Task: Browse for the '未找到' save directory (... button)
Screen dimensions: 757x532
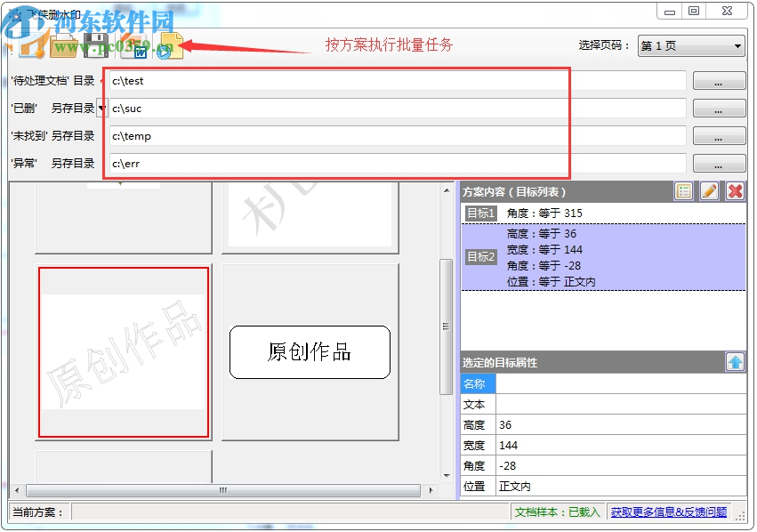Action: [x=719, y=135]
